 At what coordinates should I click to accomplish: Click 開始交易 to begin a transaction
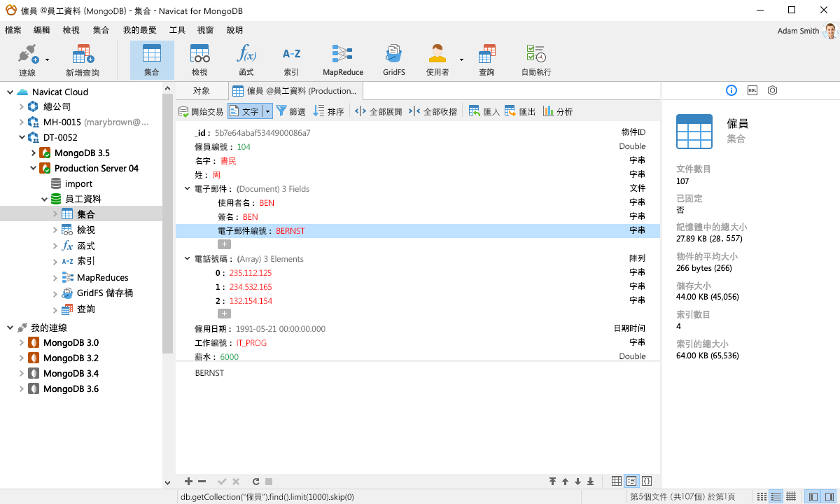(x=203, y=111)
